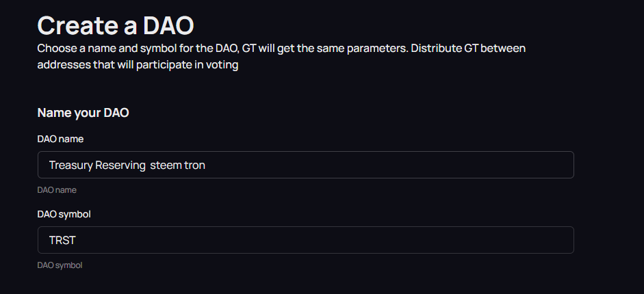The width and height of the screenshot is (644, 294).
Task: Click the "Create a DAO" heading
Action: point(116,25)
